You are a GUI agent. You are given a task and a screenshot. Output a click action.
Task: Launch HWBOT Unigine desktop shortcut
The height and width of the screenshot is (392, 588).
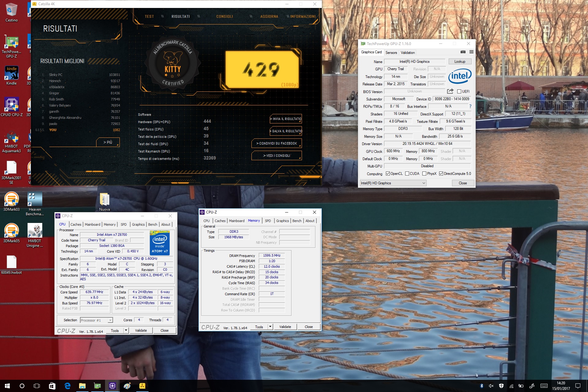point(35,235)
